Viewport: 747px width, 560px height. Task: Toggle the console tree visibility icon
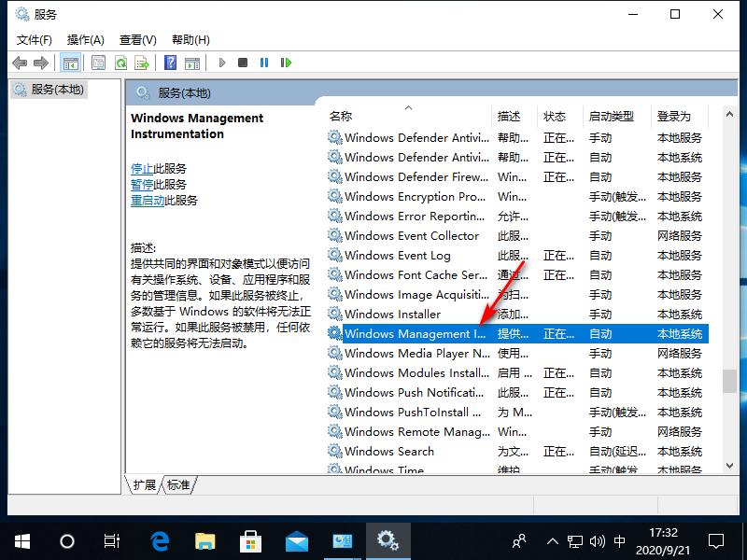(x=71, y=62)
